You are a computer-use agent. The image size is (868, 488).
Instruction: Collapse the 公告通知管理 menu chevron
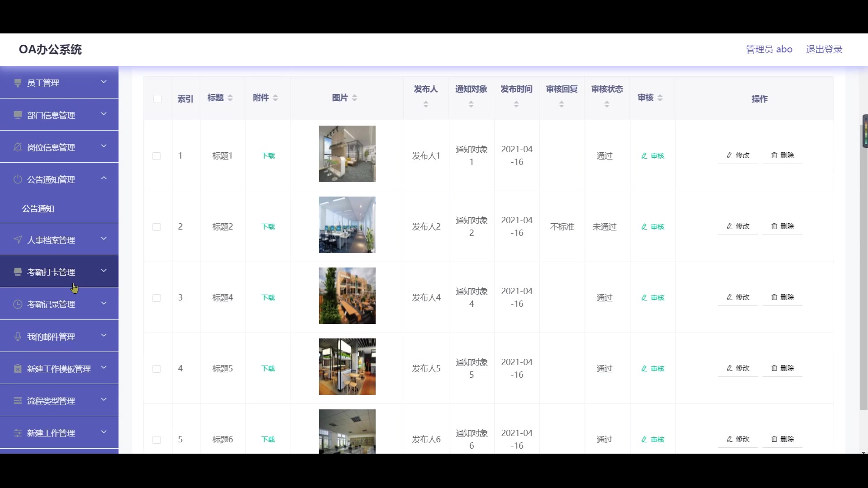(x=104, y=178)
